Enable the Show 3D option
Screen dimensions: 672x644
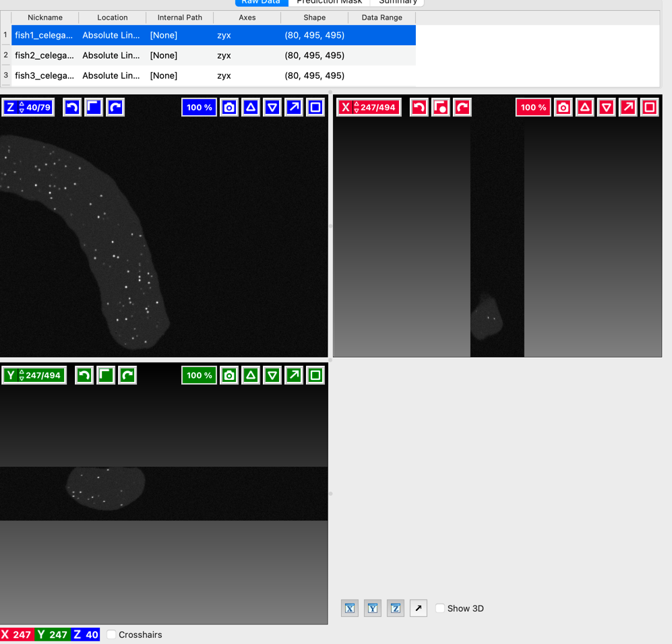pyautogui.click(x=440, y=608)
